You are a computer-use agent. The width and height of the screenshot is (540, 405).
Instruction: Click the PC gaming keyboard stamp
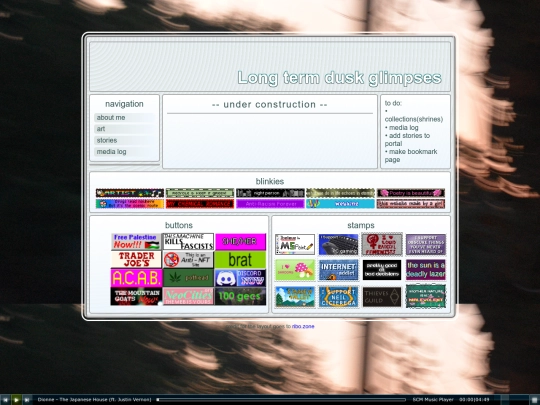(339, 244)
